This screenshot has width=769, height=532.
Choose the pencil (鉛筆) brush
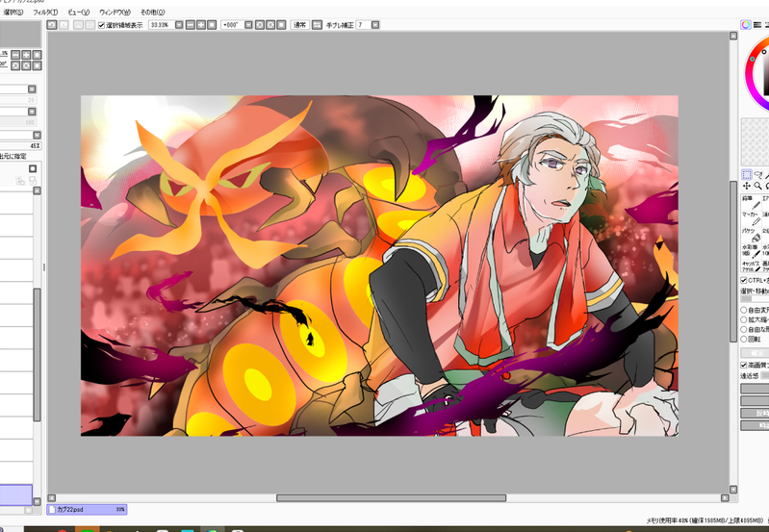click(x=751, y=202)
